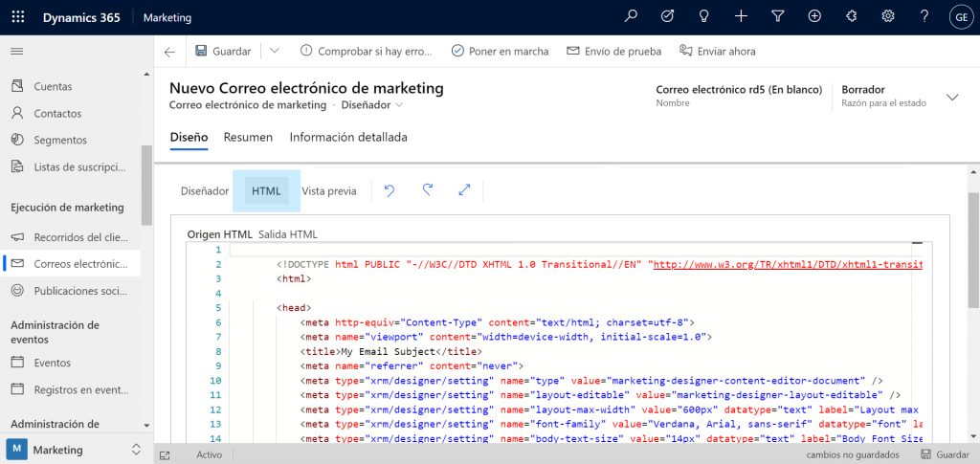Screen dimensions: 980x464
Task: Open the lightbulb assistant icon
Action: 703,17
